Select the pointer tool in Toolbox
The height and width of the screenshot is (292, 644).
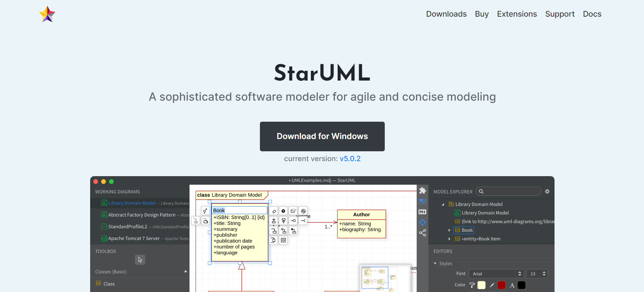[140, 260]
